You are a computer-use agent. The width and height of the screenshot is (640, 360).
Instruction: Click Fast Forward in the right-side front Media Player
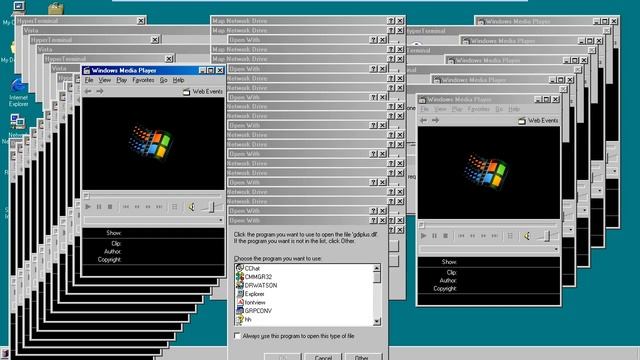click(483, 236)
